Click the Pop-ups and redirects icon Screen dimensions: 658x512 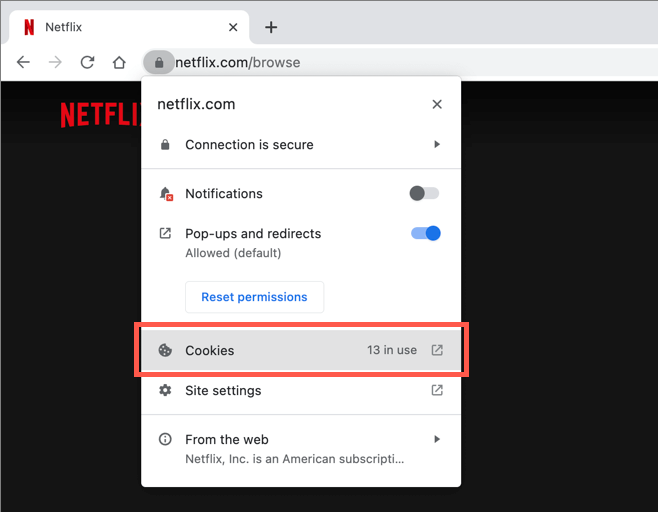pyautogui.click(x=165, y=233)
